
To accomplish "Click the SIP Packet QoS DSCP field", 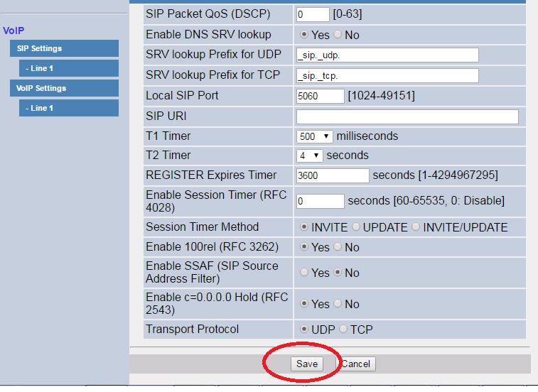I will [x=313, y=14].
